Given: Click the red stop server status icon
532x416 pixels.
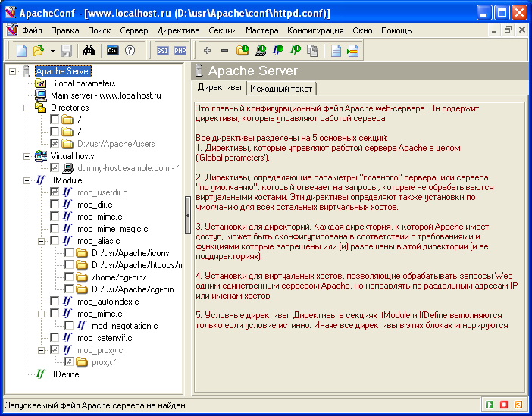Looking at the screenshot, I should tap(504, 405).
